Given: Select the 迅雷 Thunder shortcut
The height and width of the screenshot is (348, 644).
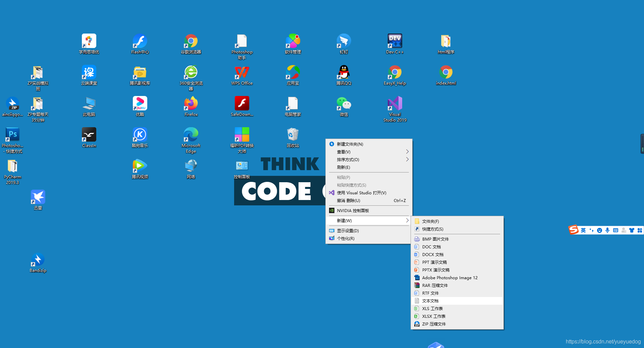Looking at the screenshot, I should pos(38,200).
